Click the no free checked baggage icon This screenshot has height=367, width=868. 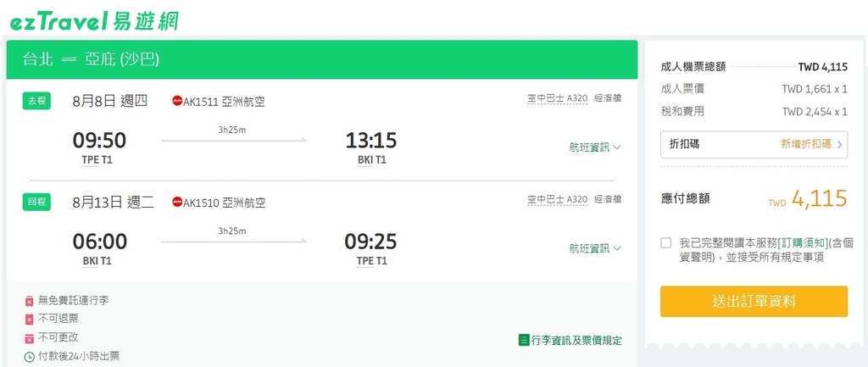tap(30, 301)
